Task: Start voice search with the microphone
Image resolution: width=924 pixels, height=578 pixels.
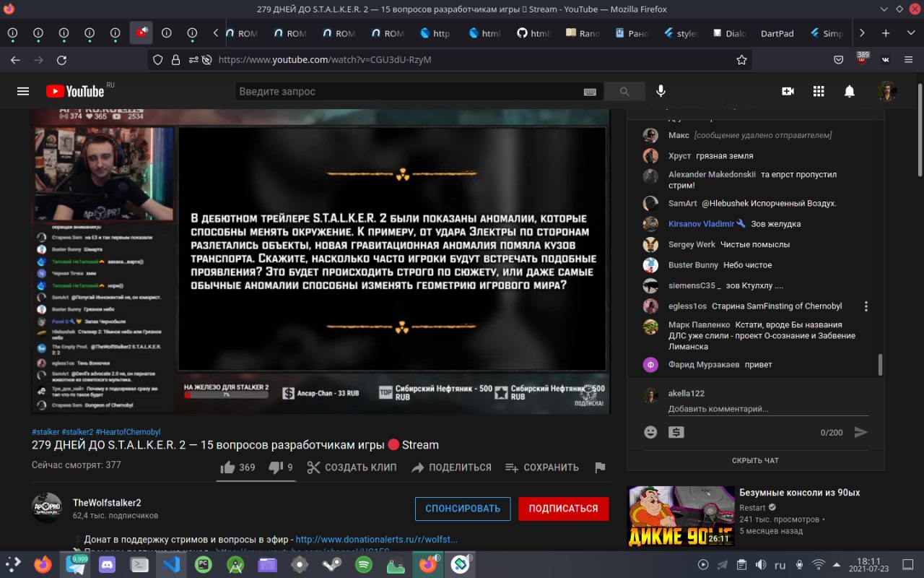Action: click(x=661, y=91)
